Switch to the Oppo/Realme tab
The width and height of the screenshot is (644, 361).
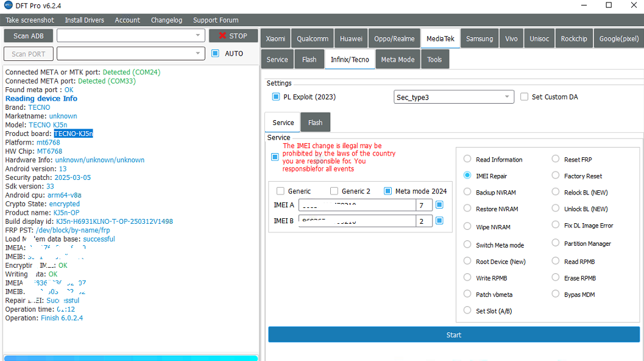394,38
